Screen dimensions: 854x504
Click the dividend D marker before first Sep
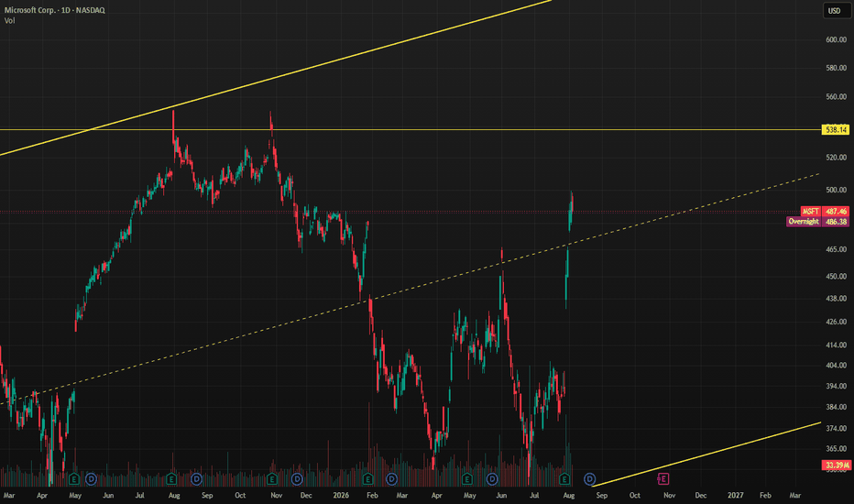pyautogui.click(x=196, y=479)
